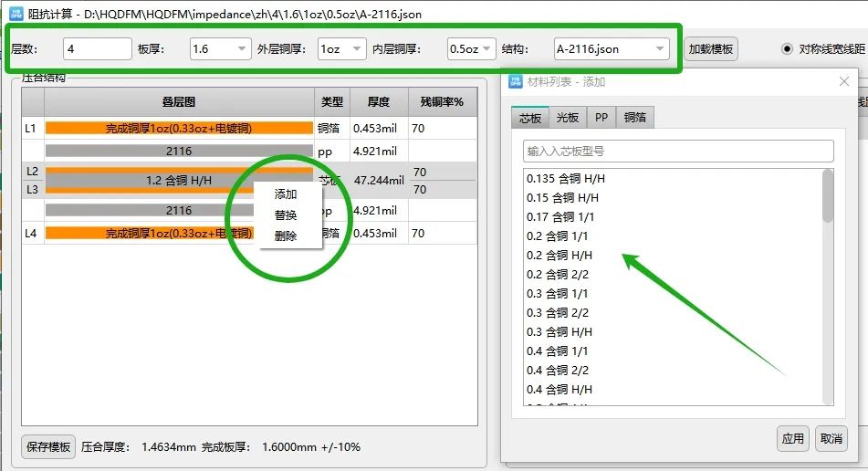The height and width of the screenshot is (471, 868).
Task: Select 0.2 含铜 1/1 in the list
Action: point(557,235)
